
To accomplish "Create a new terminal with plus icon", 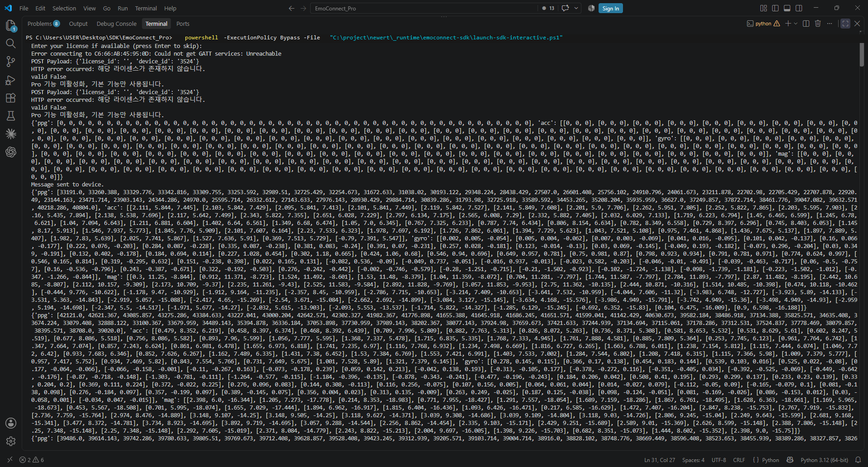I will [x=788, y=24].
